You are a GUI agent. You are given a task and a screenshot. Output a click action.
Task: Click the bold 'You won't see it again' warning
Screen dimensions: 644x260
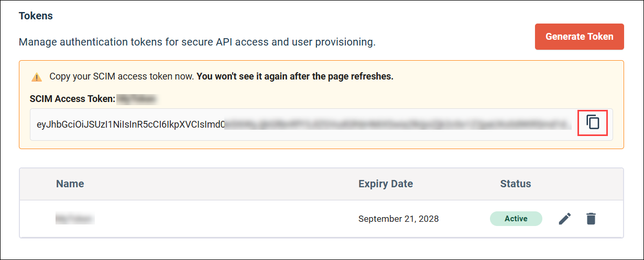point(295,76)
